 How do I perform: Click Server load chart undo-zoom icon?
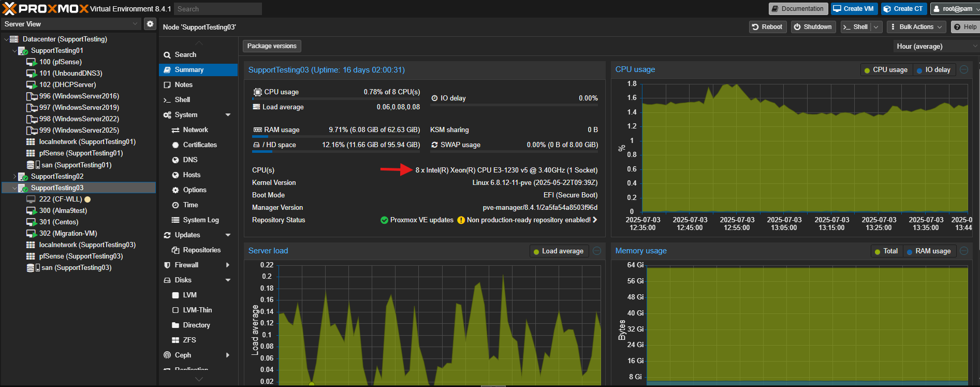coord(597,251)
